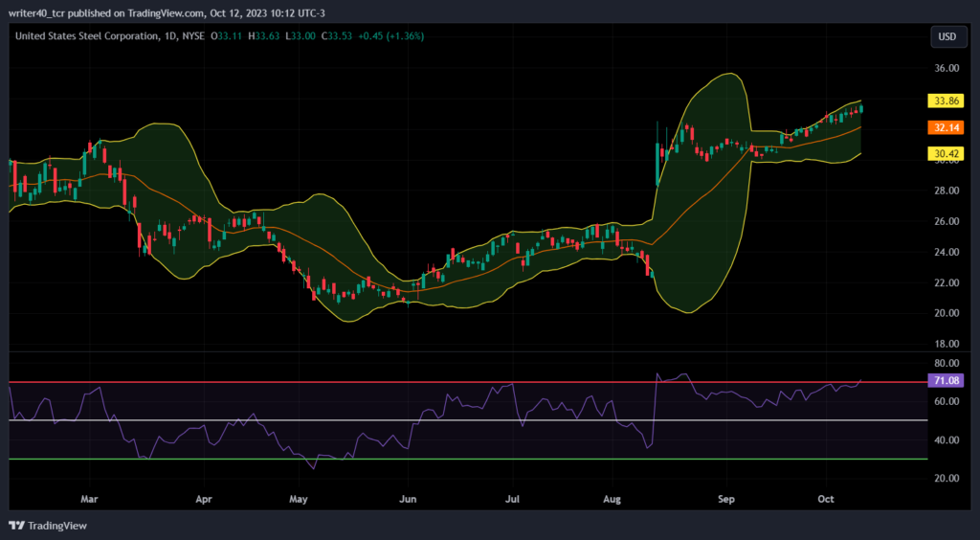Click the 20.00 price scale label
Screen dimensions: 980x540
point(945,313)
